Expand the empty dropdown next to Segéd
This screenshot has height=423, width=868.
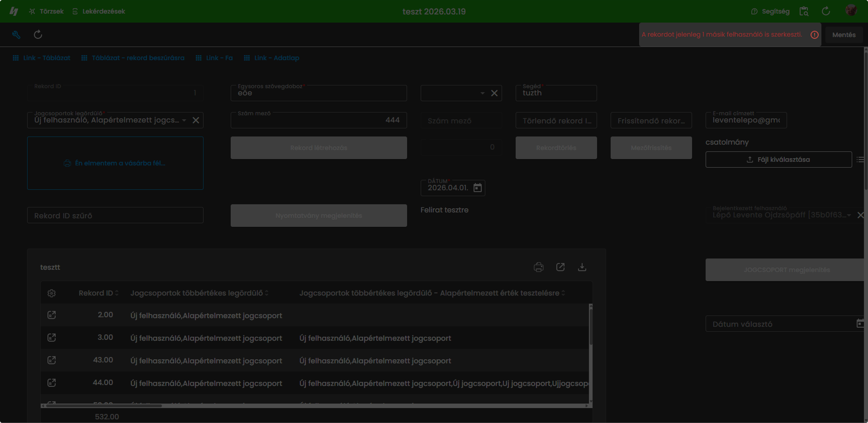483,93
